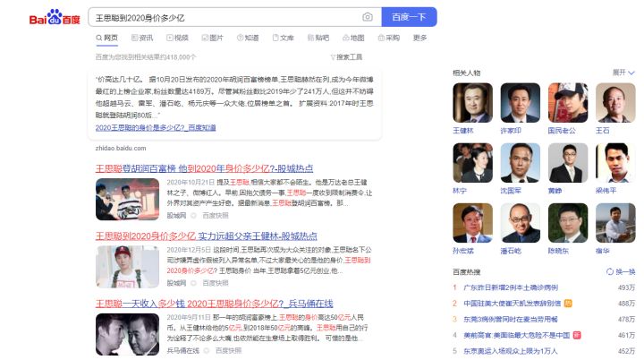The width and height of the screenshot is (644, 360).
Task: Click the 百度一下 search button
Action: point(409,17)
